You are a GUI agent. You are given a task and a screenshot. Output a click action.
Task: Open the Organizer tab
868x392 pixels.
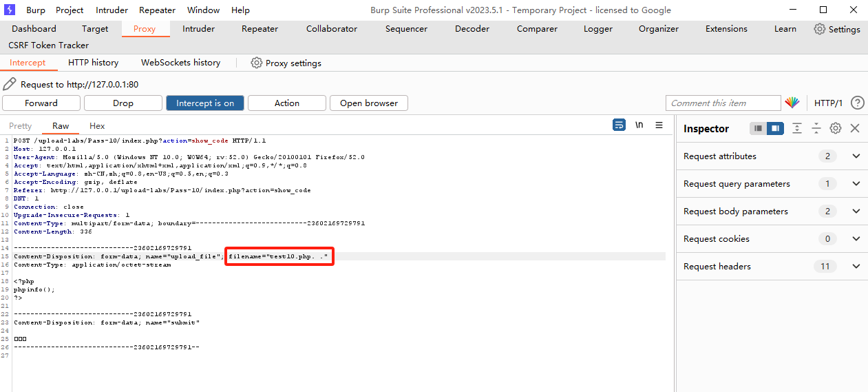pyautogui.click(x=659, y=29)
